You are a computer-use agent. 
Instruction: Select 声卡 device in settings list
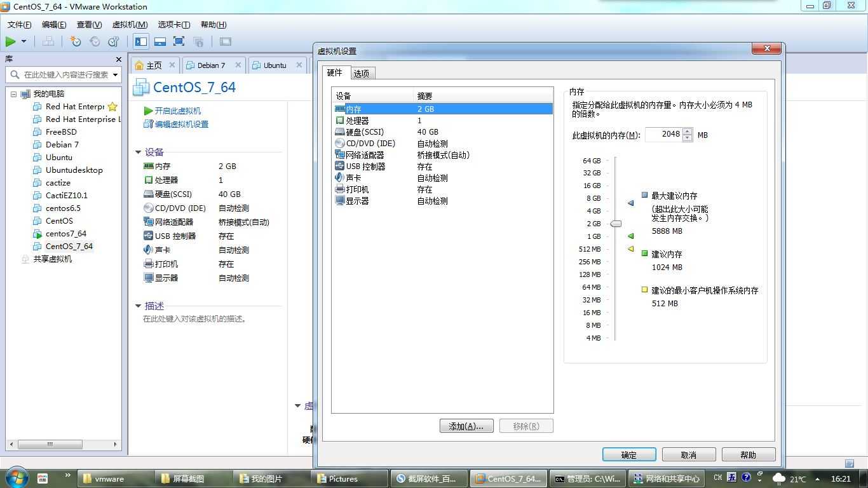click(443, 178)
